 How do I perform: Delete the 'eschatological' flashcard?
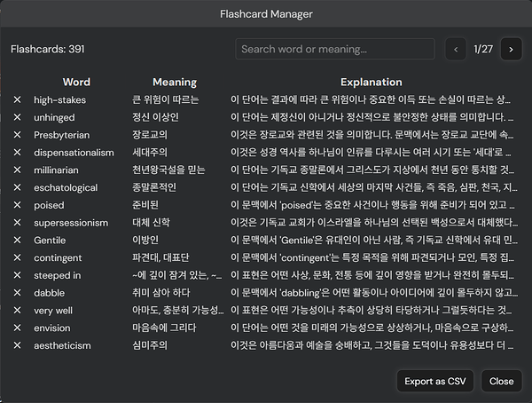pyautogui.click(x=17, y=187)
